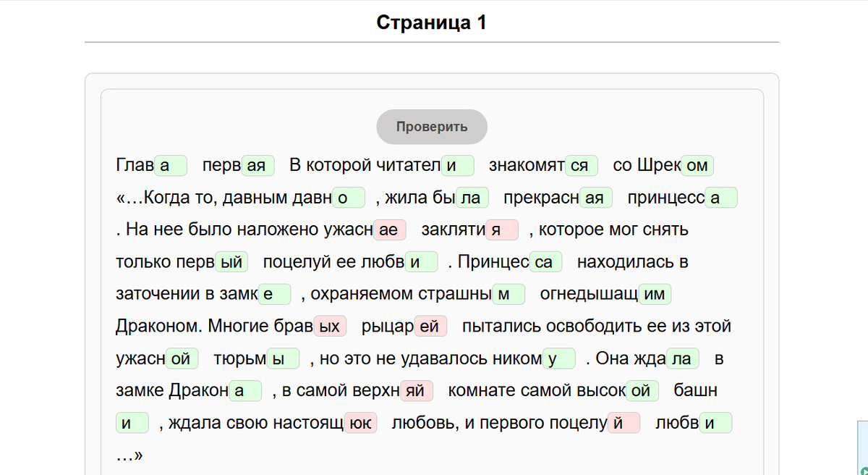Focus the field after 'читател'
The image size is (868, 475).
tap(458, 166)
